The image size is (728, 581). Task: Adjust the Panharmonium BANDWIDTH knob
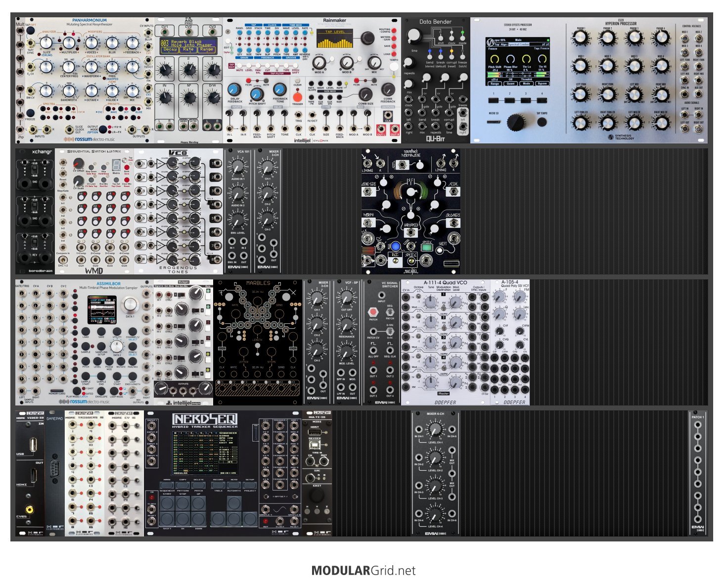coord(69,90)
